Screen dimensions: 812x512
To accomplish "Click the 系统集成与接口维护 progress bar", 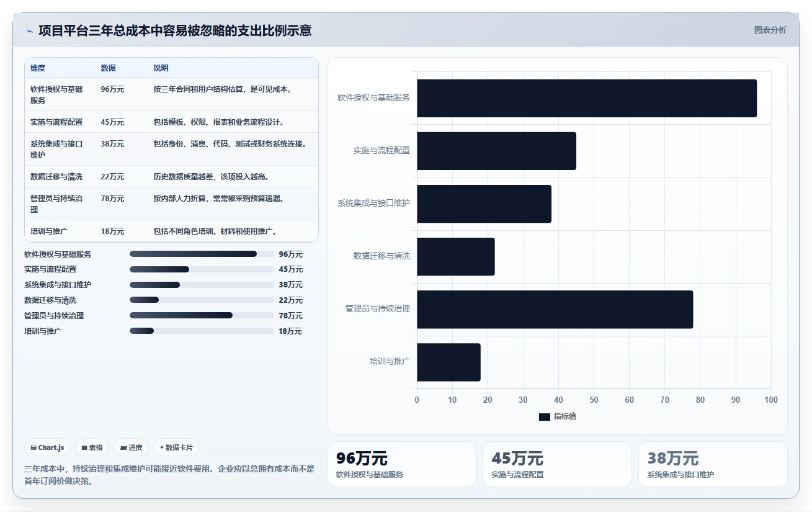I will pos(202,285).
